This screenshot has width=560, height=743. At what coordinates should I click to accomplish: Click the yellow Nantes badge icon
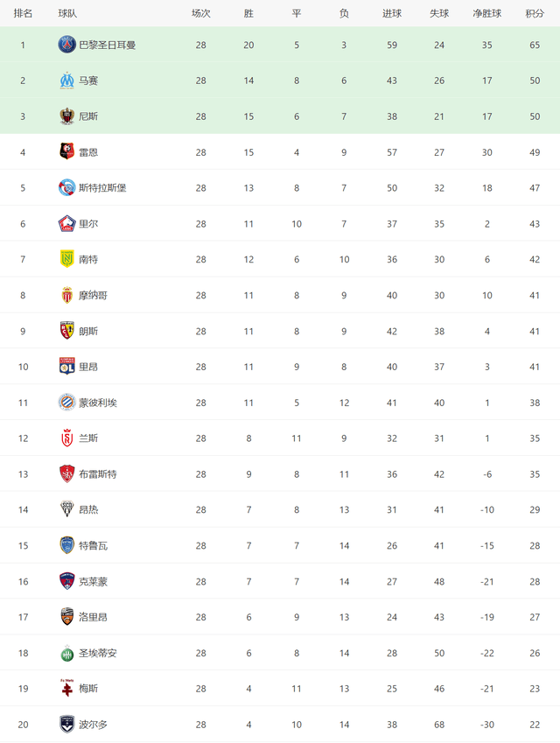point(66,259)
